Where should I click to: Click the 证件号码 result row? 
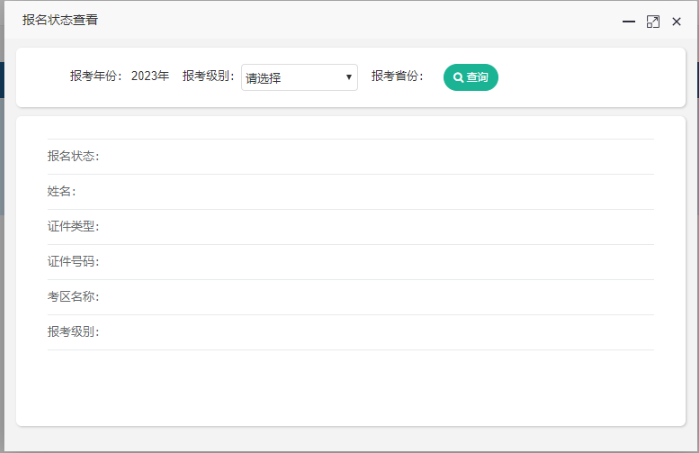click(350, 261)
